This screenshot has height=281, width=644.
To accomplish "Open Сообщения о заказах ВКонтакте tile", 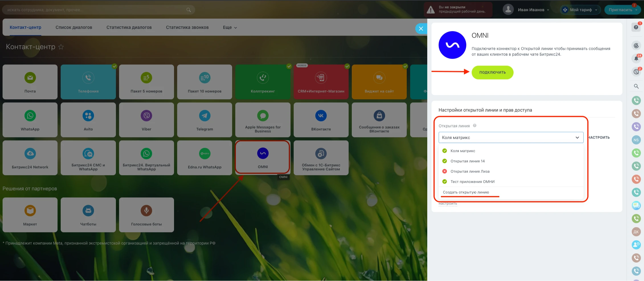I will (x=379, y=120).
